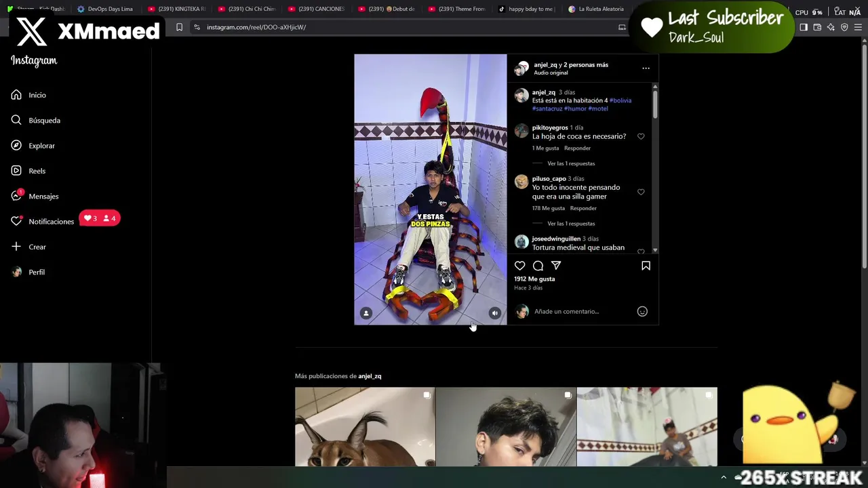Click the comments panel scrollbar
Viewport: 868px width, 488px height.
[x=654, y=104]
